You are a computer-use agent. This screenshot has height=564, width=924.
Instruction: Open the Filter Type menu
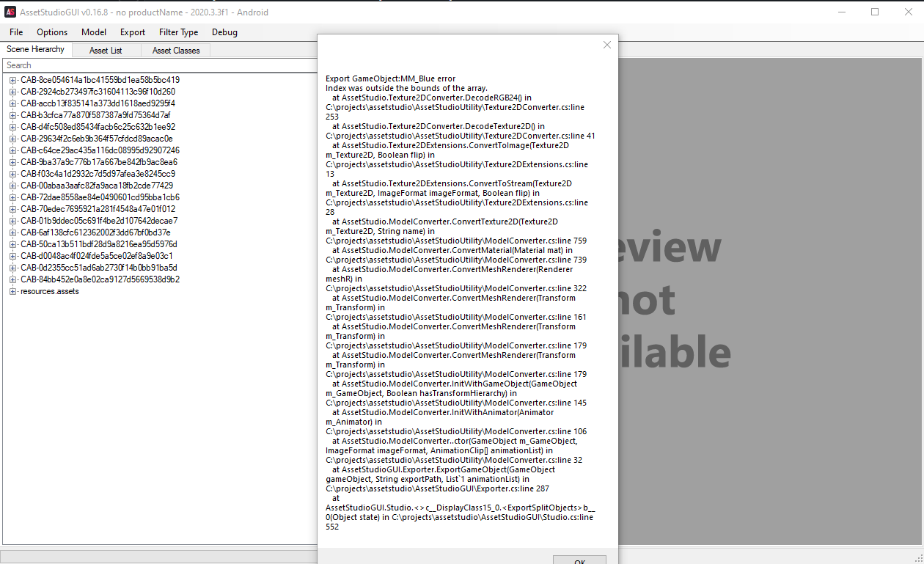pos(178,32)
